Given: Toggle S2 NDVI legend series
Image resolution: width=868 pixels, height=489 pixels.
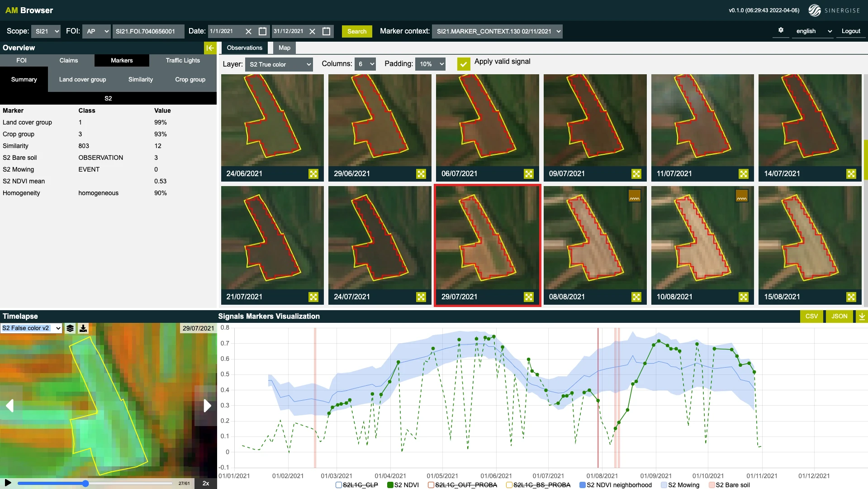Looking at the screenshot, I should click(x=390, y=485).
